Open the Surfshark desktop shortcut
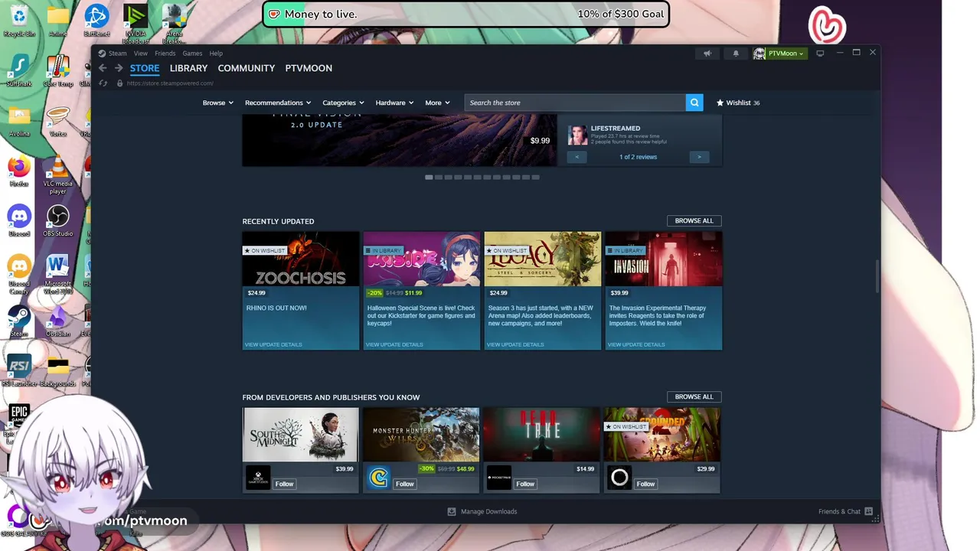 pyautogui.click(x=19, y=70)
